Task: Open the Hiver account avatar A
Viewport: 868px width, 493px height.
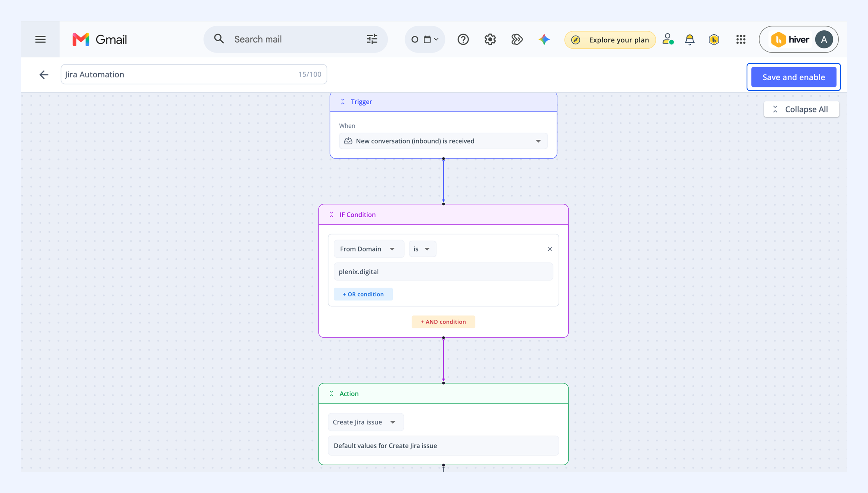Action: [824, 40]
